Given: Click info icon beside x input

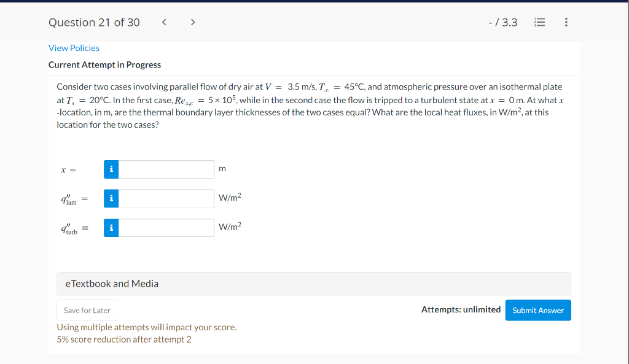Looking at the screenshot, I should pyautogui.click(x=111, y=169).
